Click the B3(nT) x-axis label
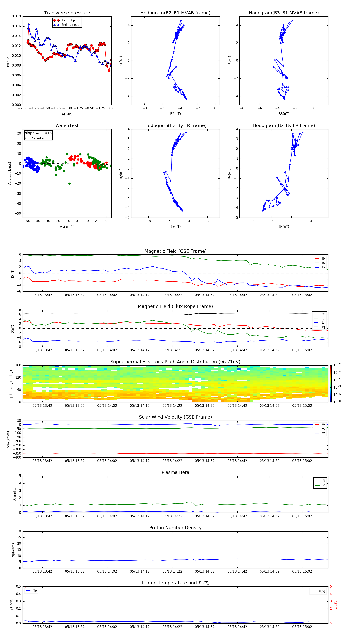 284,114
